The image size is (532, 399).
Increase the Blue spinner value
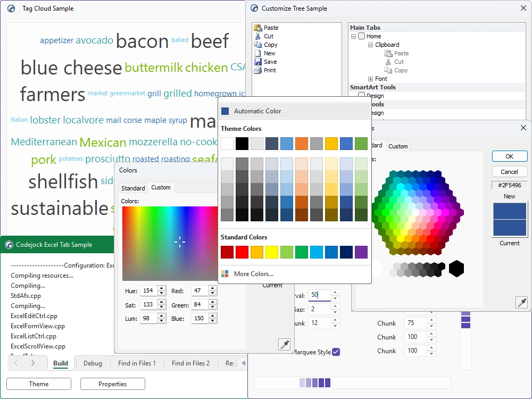[213, 316]
